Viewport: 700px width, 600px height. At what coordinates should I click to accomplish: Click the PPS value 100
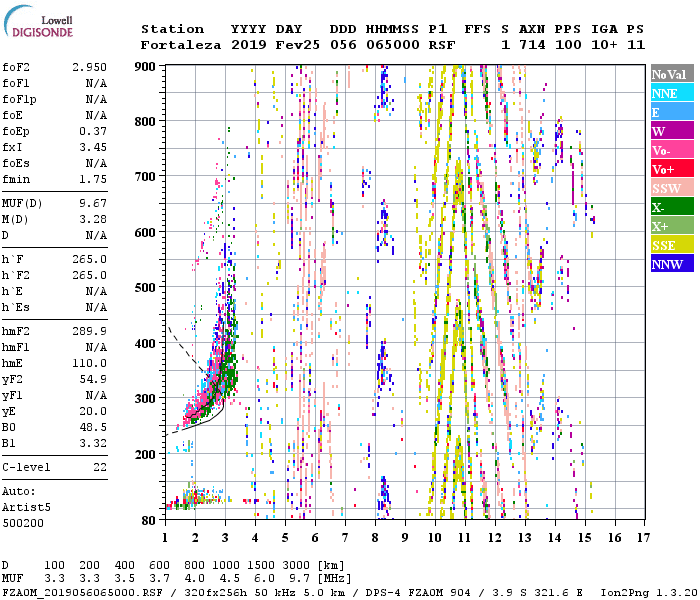pos(568,45)
